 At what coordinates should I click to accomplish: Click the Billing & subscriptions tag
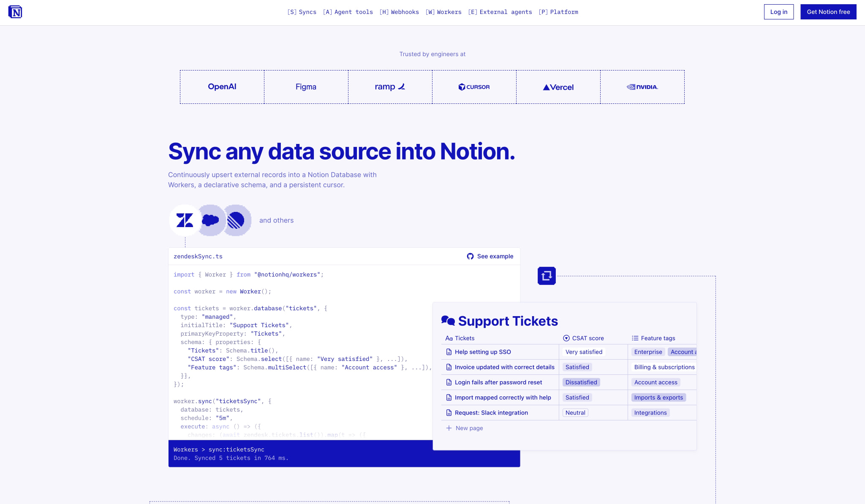click(x=664, y=367)
